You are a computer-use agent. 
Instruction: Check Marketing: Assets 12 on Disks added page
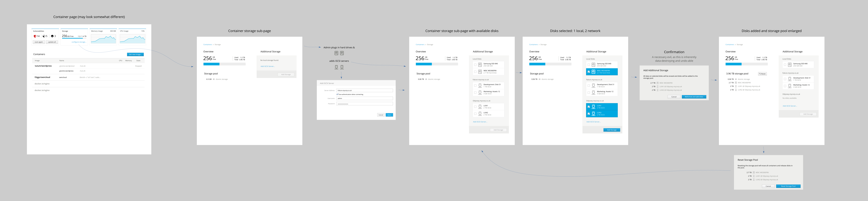point(785,86)
